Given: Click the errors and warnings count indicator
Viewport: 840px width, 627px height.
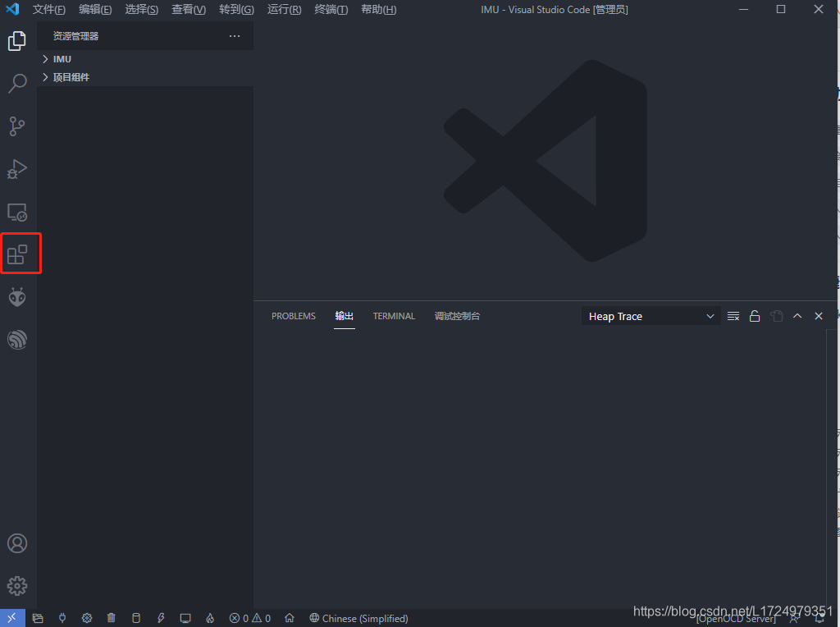Looking at the screenshot, I should 250,618.
